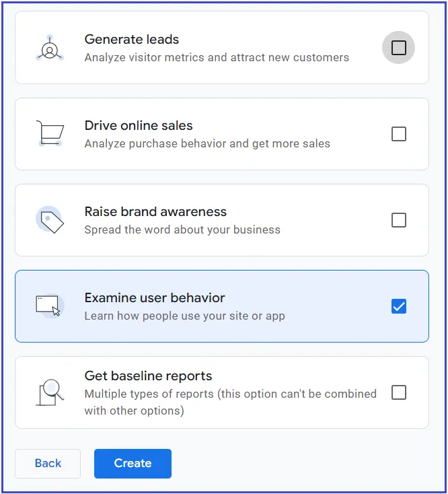This screenshot has width=448, height=494.
Task: Click the blue Create button
Action: click(x=133, y=464)
